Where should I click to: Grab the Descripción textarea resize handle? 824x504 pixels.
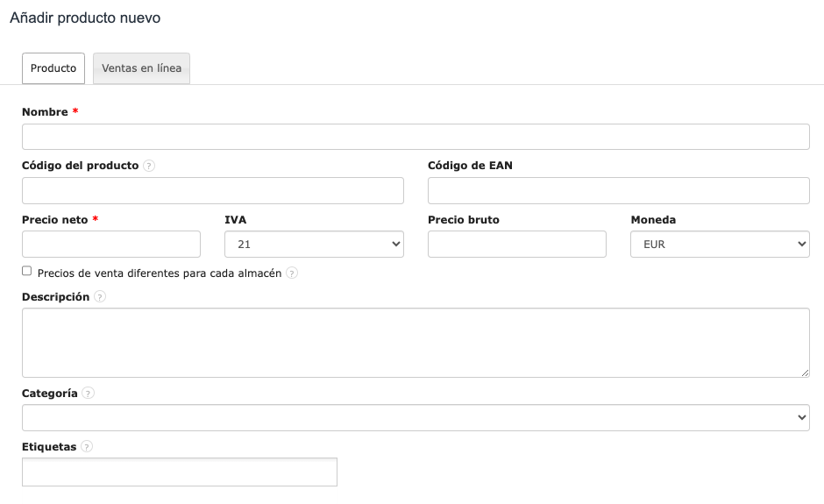tap(805, 373)
